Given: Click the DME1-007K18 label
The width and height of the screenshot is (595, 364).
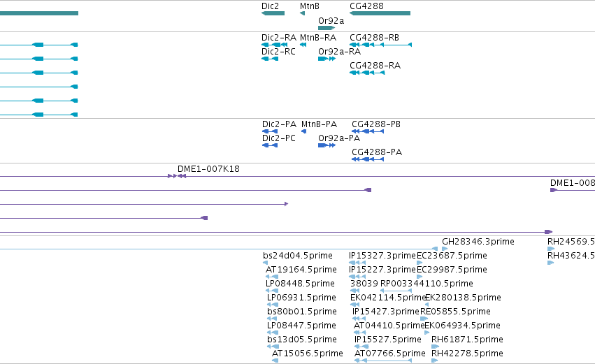Looking at the screenshot, I should [208, 169].
